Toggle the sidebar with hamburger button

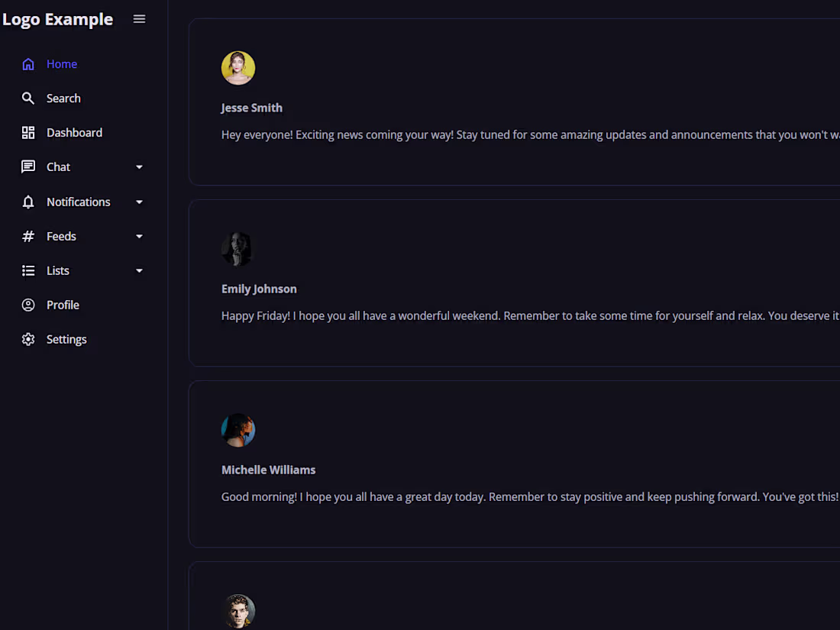click(x=139, y=18)
